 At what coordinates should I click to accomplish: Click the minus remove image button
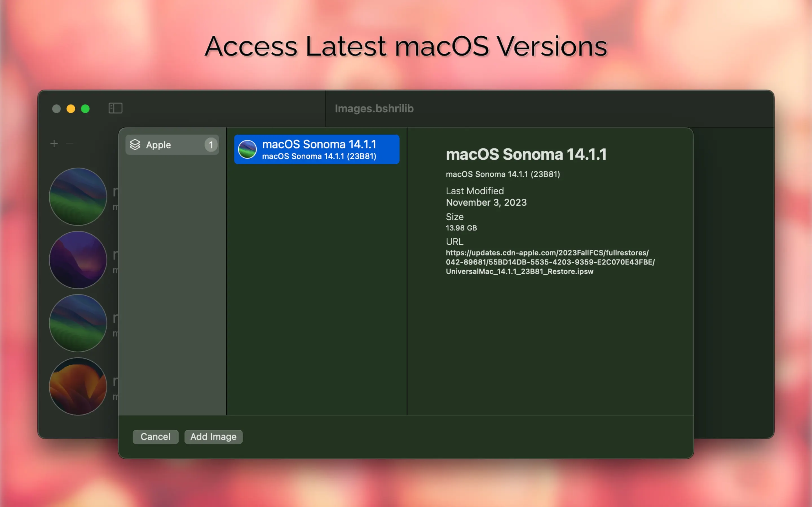(70, 144)
